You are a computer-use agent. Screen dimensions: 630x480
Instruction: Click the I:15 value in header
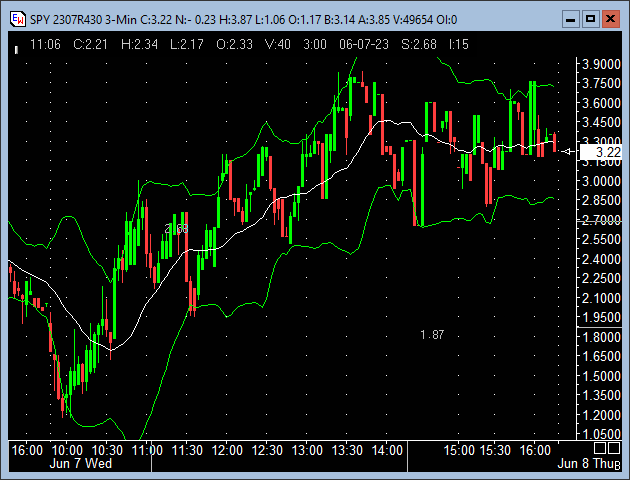[459, 44]
